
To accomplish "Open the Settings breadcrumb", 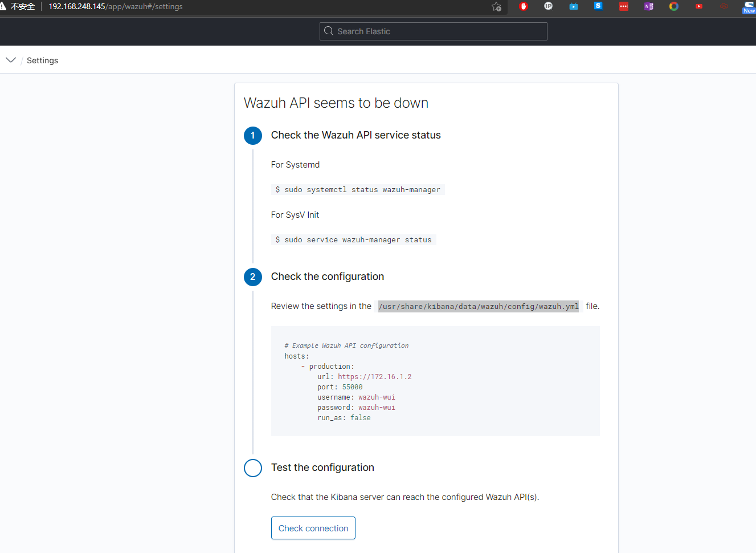I will (42, 60).
